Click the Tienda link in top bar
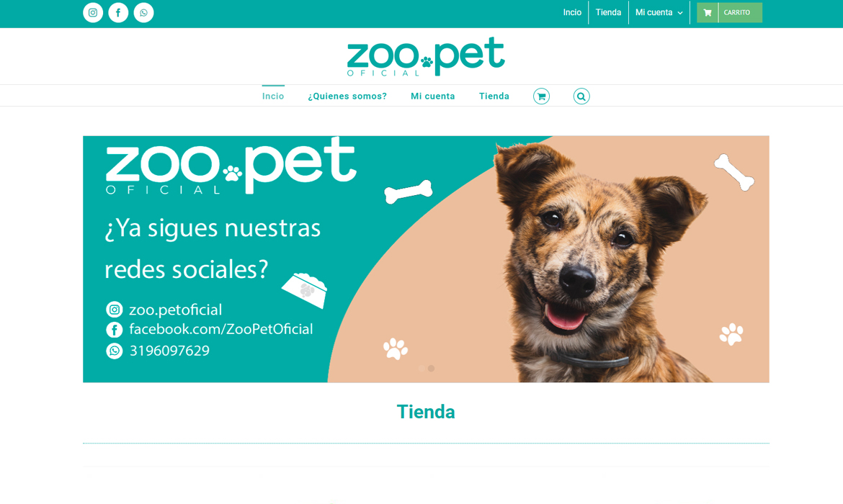Screen dimensions: 843x504 (609, 12)
